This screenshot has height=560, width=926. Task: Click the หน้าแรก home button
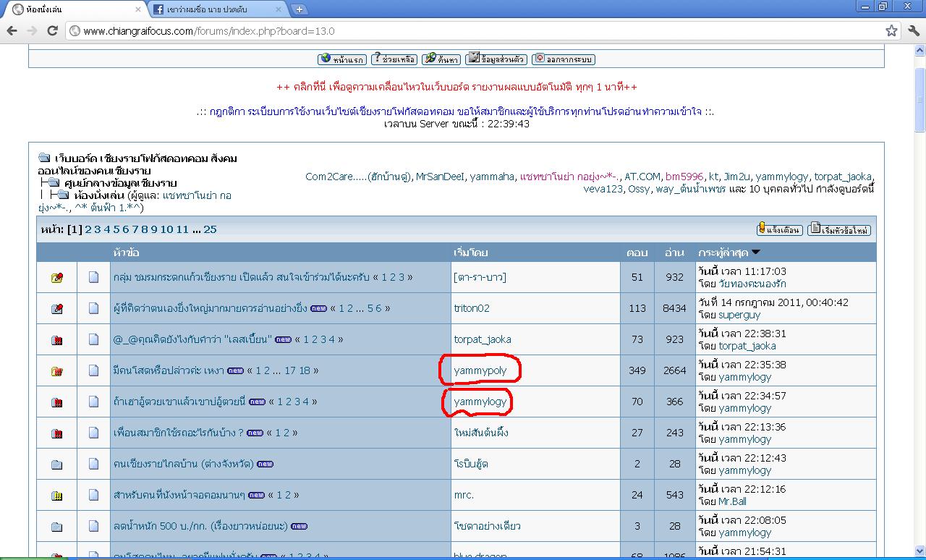pyautogui.click(x=342, y=59)
